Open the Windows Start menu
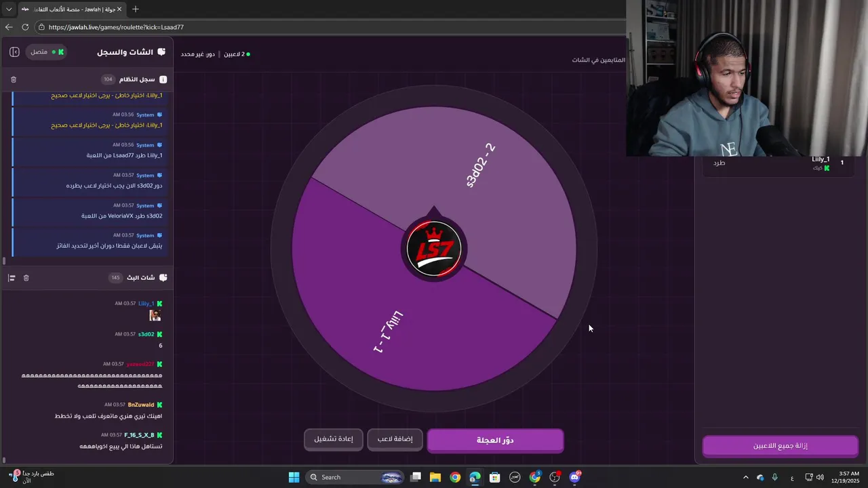 point(294,477)
